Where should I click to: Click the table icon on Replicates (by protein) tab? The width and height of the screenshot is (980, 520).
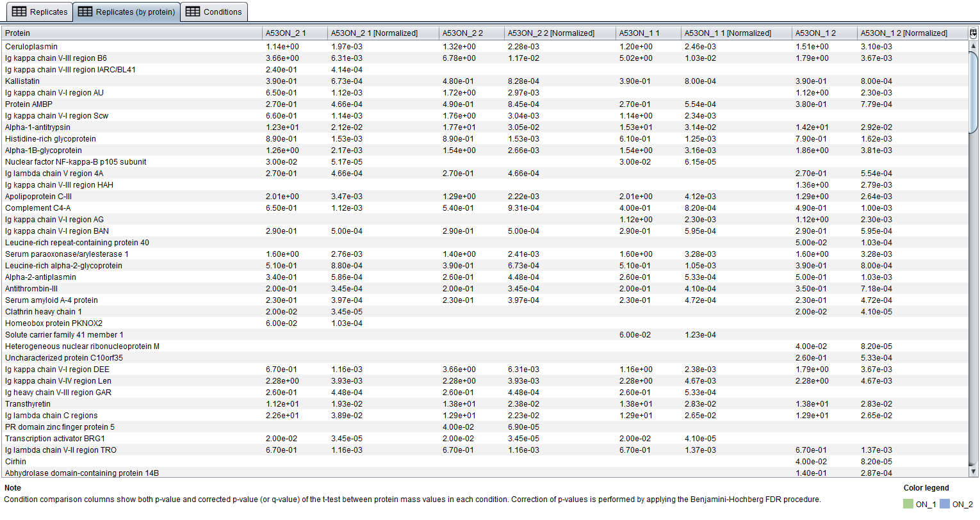coord(85,12)
